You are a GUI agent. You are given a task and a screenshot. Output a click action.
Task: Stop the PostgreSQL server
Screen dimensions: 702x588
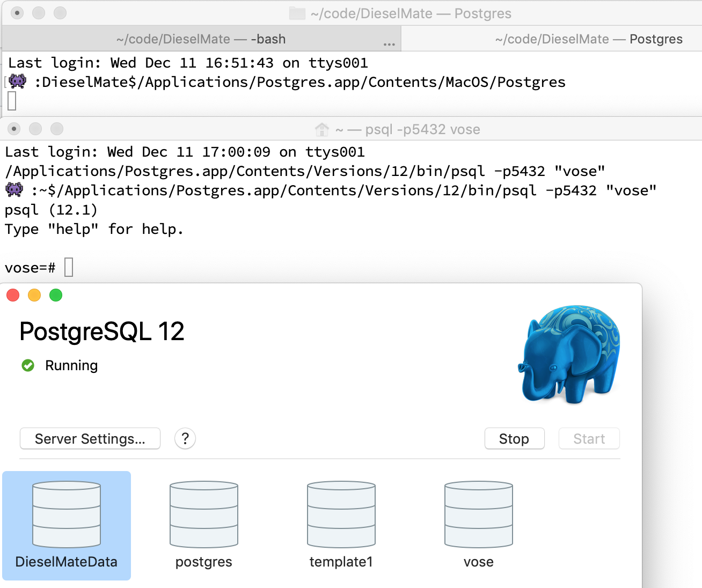(x=514, y=439)
